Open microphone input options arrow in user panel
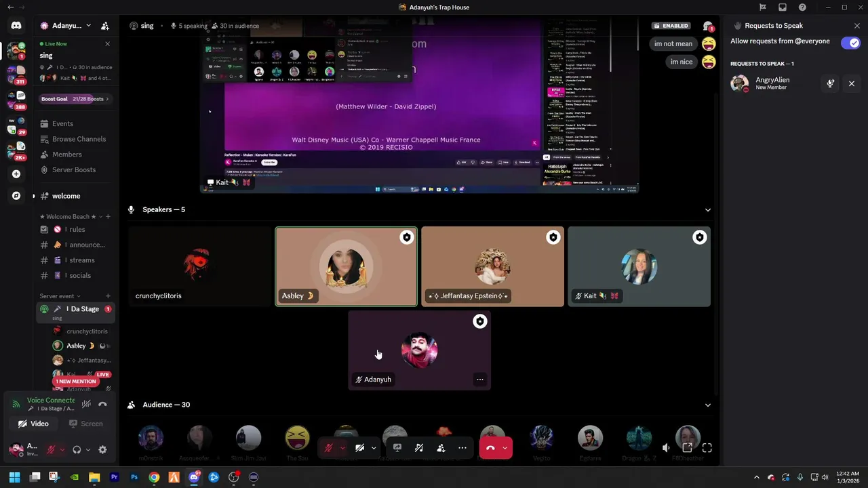The width and height of the screenshot is (868, 488). click(x=62, y=449)
